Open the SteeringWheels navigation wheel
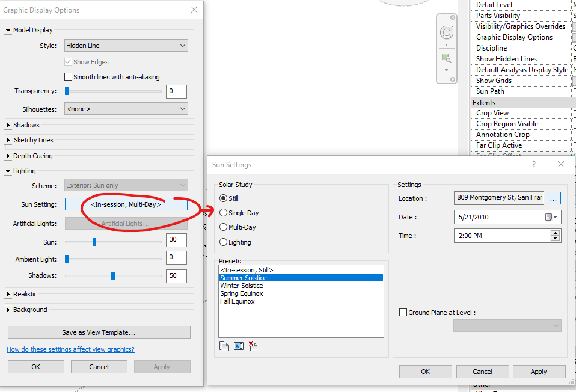The height and width of the screenshot is (392, 576). pyautogui.click(x=446, y=33)
